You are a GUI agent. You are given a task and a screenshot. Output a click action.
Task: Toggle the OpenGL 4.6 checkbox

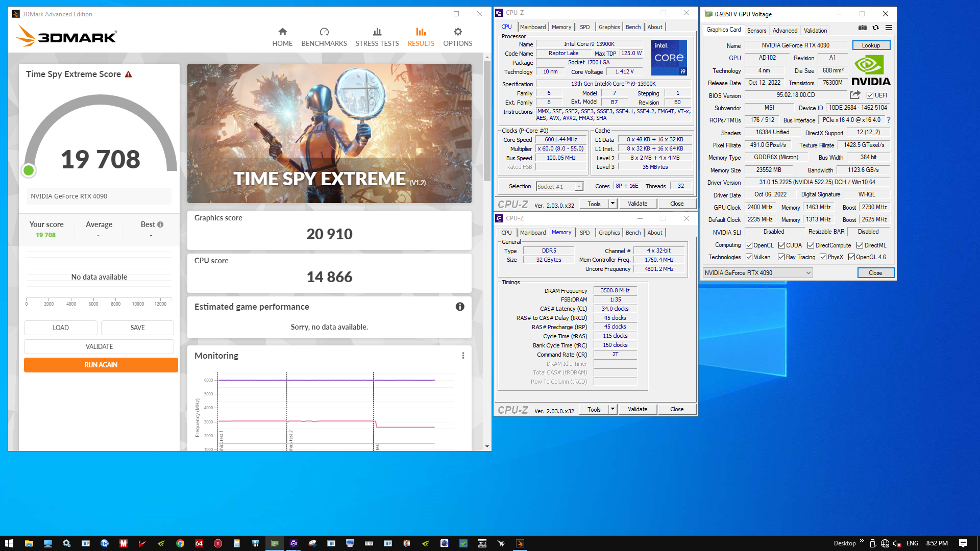click(851, 257)
